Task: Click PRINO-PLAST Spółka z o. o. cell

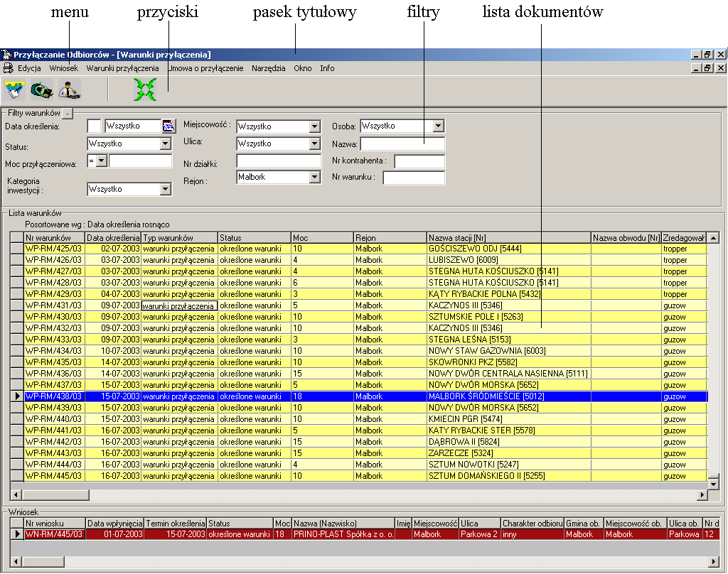Action: [x=343, y=534]
